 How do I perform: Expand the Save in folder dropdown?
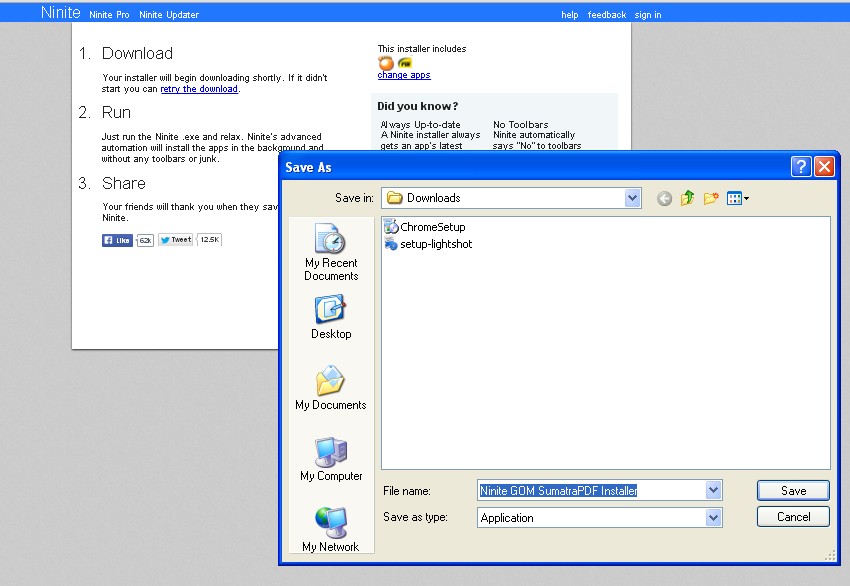click(632, 198)
